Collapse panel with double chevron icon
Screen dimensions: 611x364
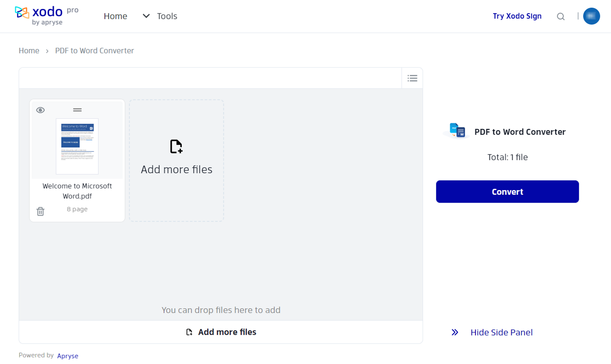[455, 332]
